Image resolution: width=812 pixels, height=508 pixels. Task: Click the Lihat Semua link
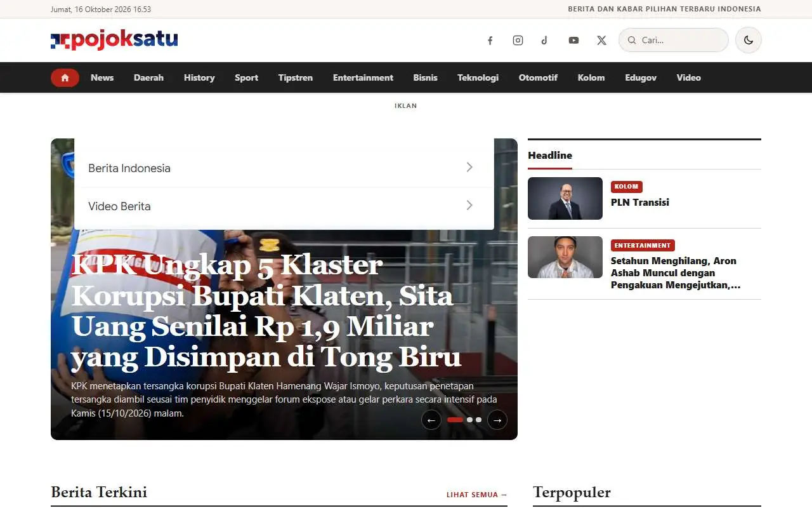[477, 495]
